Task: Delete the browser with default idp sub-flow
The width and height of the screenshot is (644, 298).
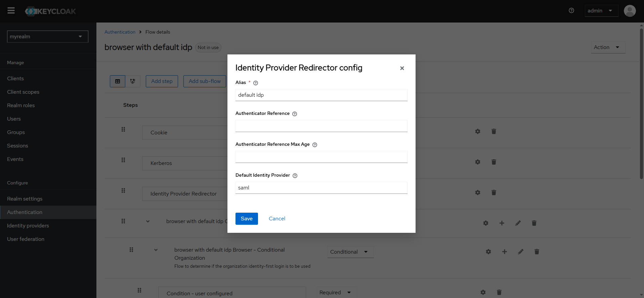Action: [x=534, y=223]
